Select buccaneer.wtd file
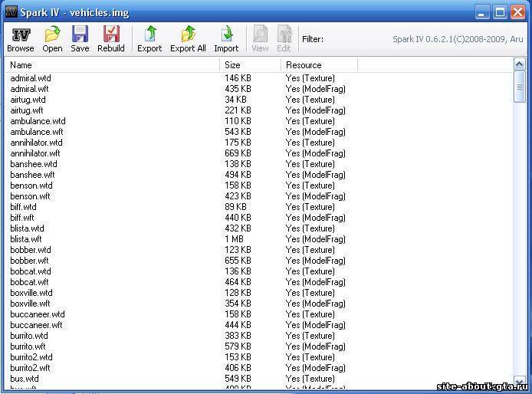This screenshot has width=532, height=394. click(38, 314)
